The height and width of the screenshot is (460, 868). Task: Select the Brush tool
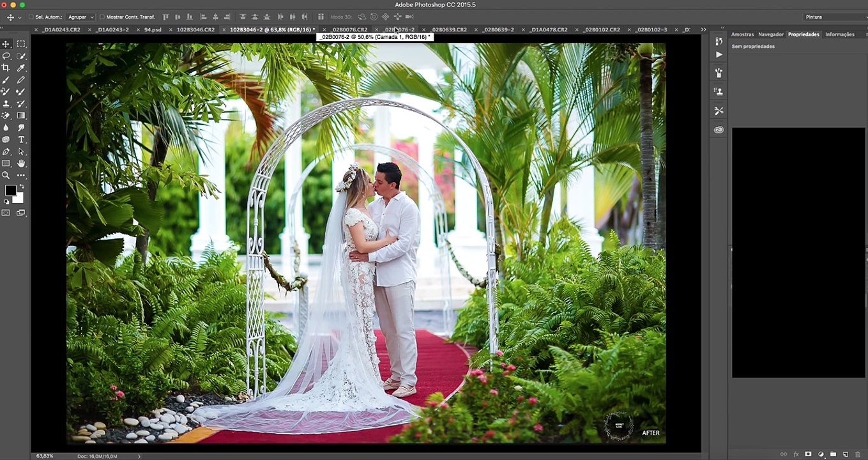pos(6,80)
